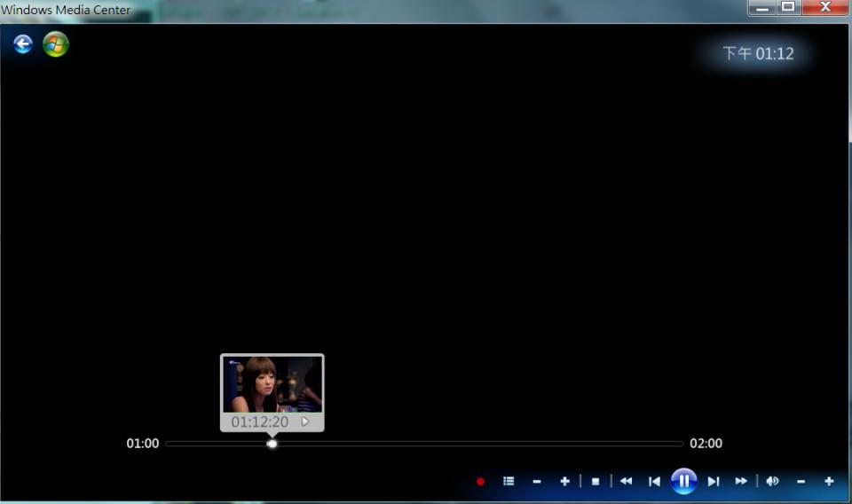The width and height of the screenshot is (852, 504).
Task: Click the seek bar position handle
Action: [x=272, y=444]
